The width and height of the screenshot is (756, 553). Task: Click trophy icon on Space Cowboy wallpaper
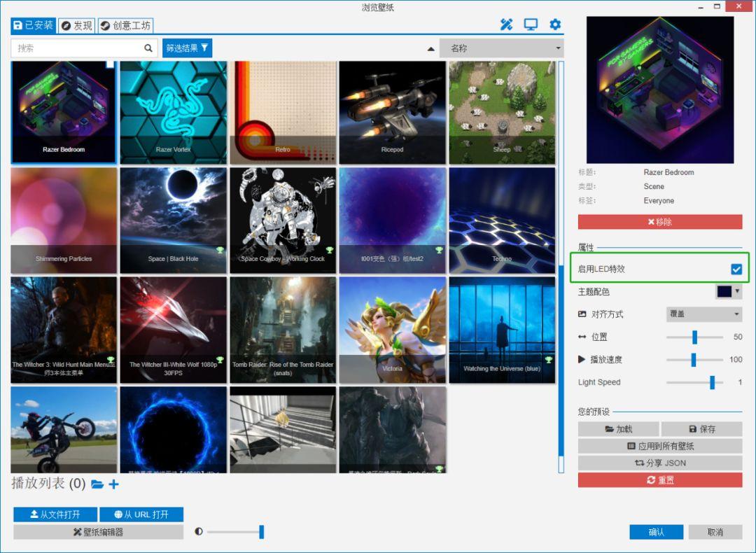coord(330,250)
